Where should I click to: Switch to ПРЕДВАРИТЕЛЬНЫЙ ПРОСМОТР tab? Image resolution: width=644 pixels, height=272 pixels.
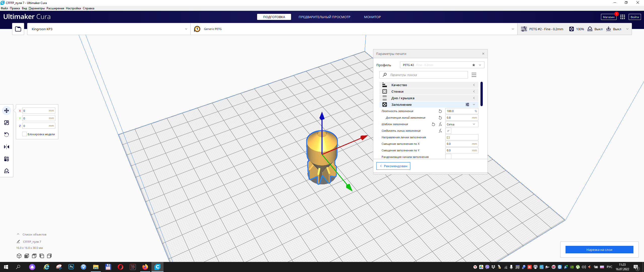pyautogui.click(x=324, y=17)
